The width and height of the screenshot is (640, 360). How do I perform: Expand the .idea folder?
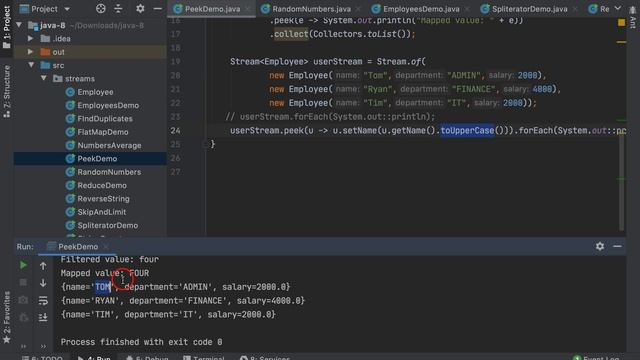(31, 38)
